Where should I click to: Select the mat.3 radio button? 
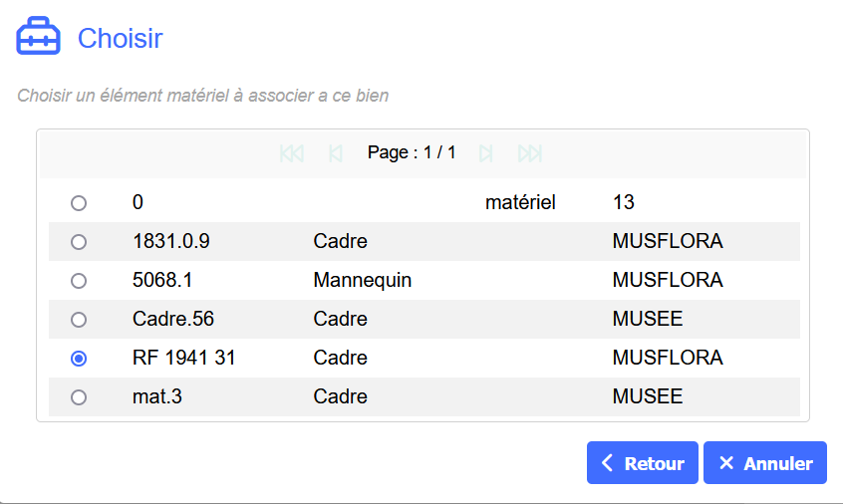point(79,397)
